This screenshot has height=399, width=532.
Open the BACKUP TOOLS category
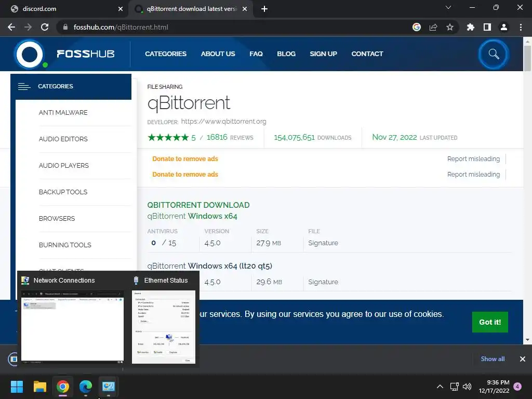tap(63, 192)
